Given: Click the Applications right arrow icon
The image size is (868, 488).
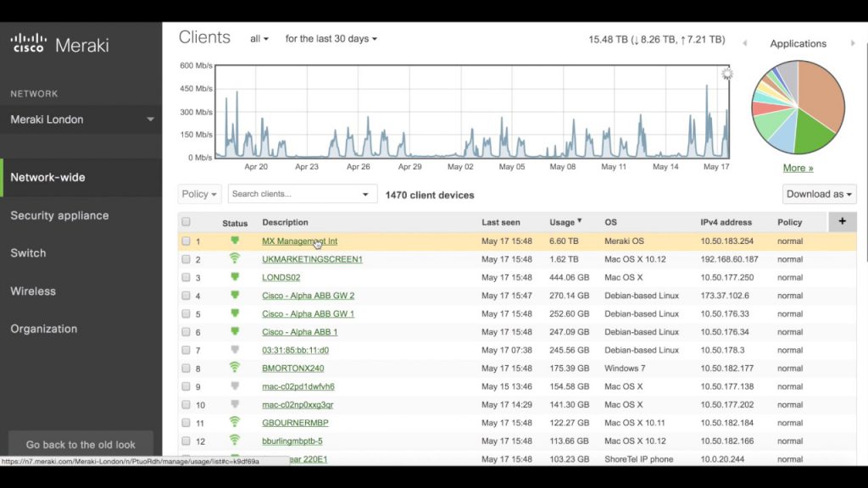Looking at the screenshot, I should [853, 43].
